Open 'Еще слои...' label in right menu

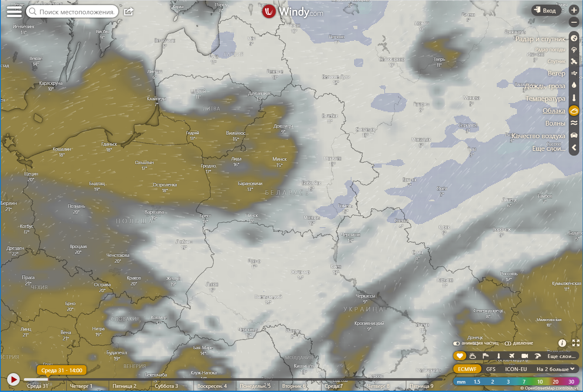549,148
